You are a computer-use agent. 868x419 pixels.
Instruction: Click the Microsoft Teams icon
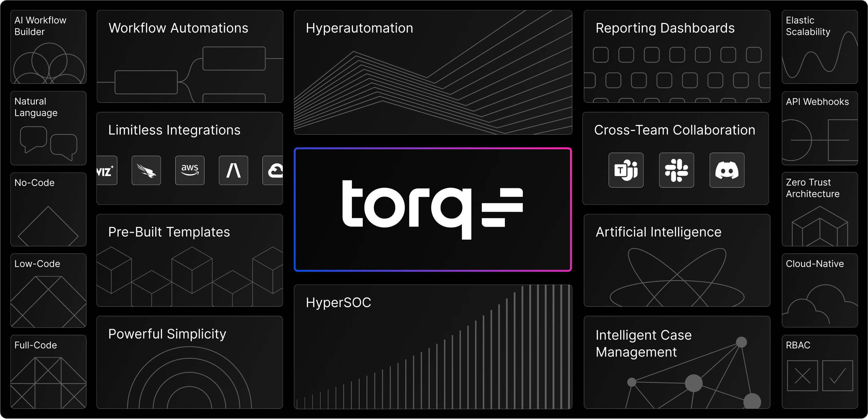(626, 170)
